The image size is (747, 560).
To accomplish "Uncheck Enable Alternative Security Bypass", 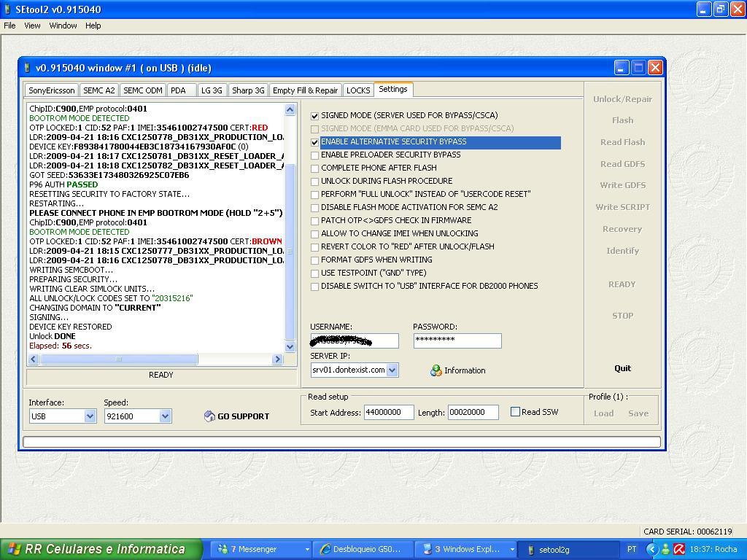I will (x=314, y=142).
